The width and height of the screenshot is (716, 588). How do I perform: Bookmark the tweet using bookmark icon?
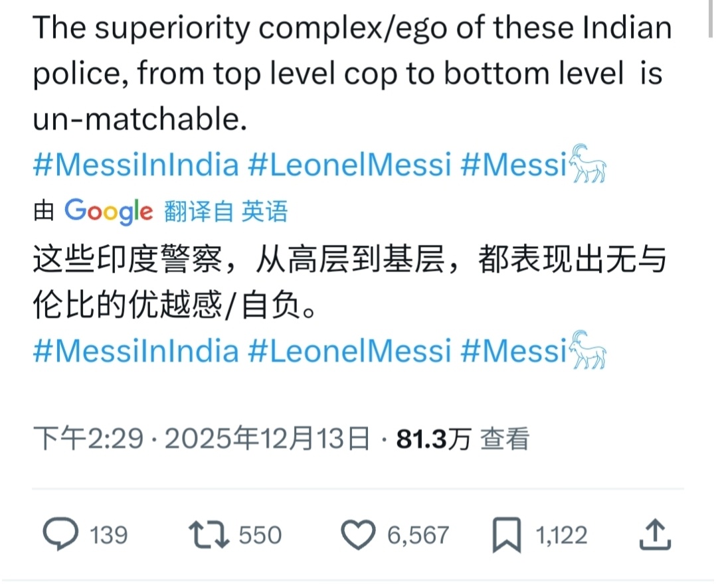(x=507, y=536)
